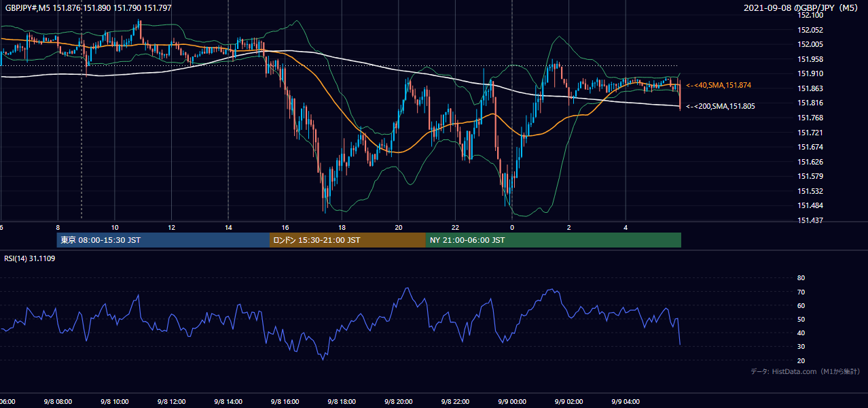Image resolution: width=868 pixels, height=408 pixels.
Task: Click the 9/8 14:00 date axis label
Action: 228,401
